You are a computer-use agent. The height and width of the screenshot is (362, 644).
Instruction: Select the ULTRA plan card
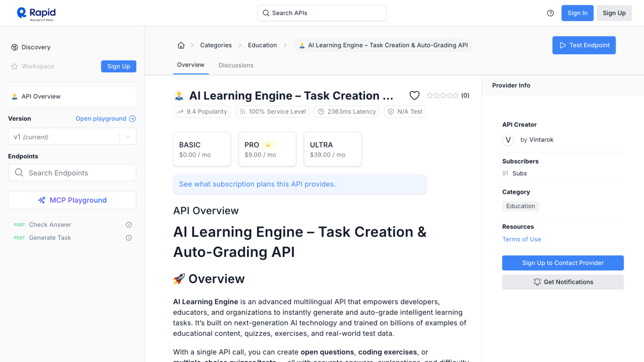point(333,149)
